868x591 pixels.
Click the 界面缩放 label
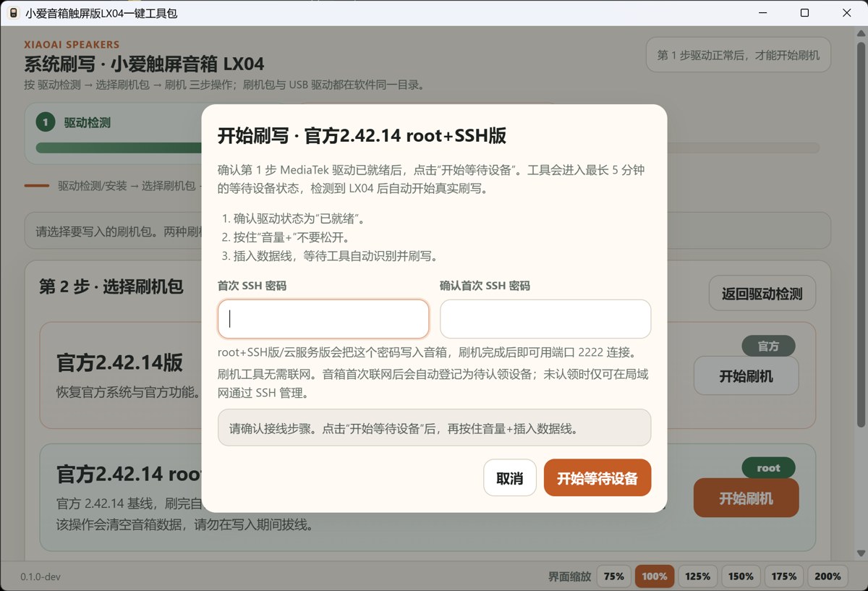click(569, 577)
